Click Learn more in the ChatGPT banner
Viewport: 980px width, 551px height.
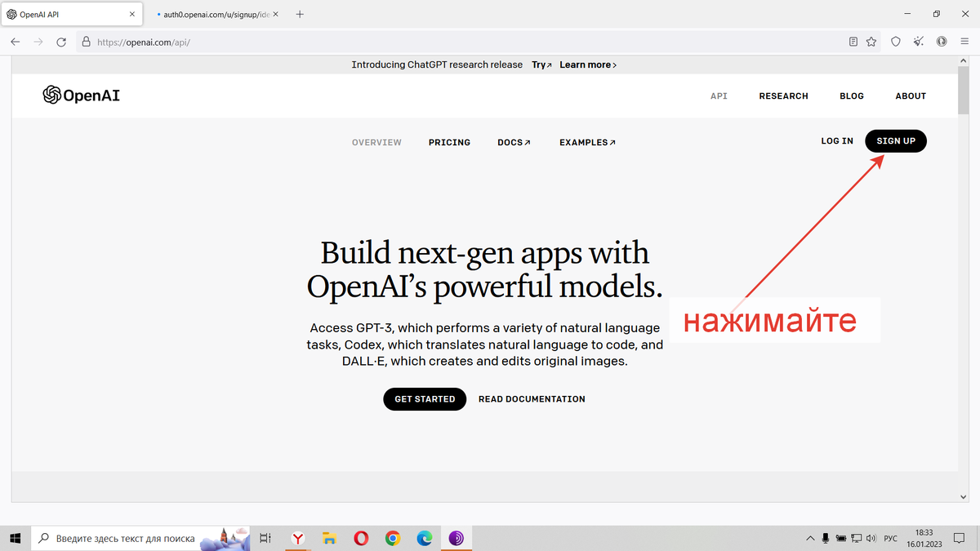tap(588, 64)
